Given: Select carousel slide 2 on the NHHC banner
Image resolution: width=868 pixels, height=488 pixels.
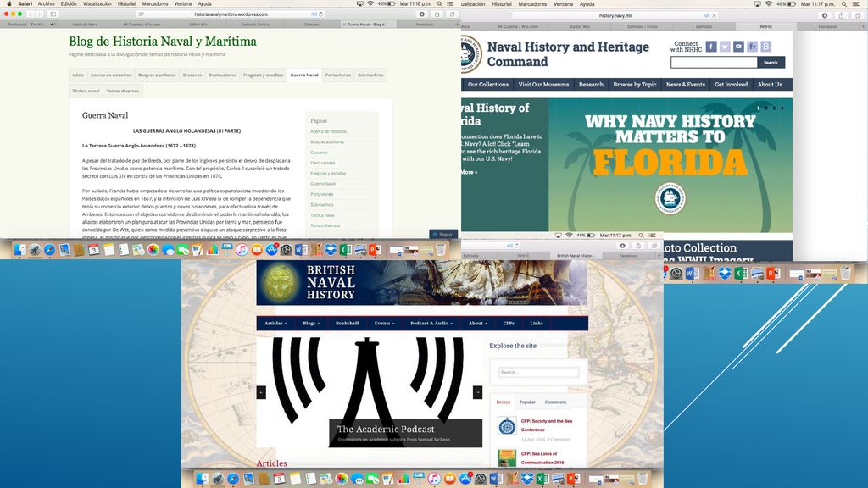Looking at the screenshot, I should point(766,108).
